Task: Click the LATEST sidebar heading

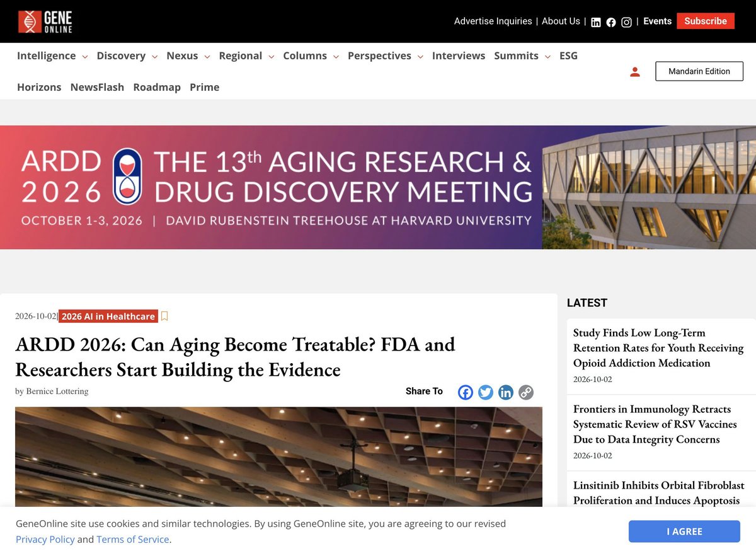Action: coord(587,303)
